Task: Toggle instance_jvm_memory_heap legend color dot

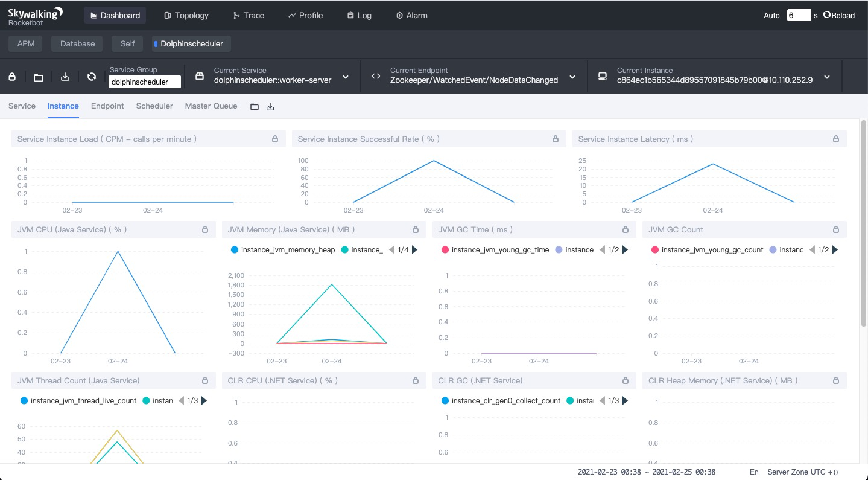Action: 235,249
